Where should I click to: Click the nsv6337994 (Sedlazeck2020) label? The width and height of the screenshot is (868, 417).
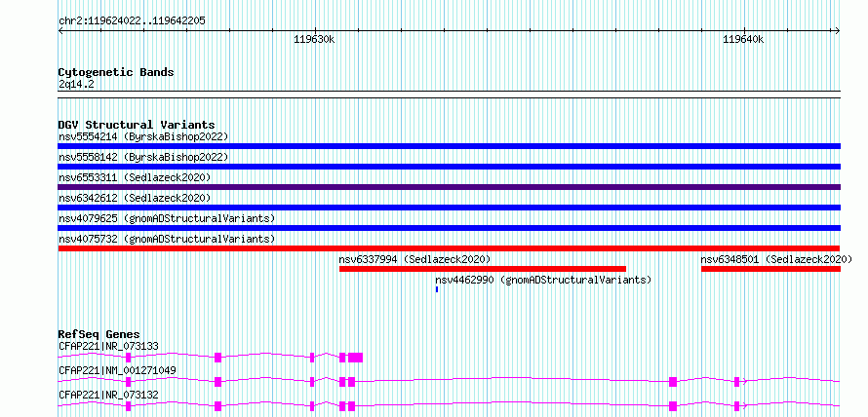[414, 259]
